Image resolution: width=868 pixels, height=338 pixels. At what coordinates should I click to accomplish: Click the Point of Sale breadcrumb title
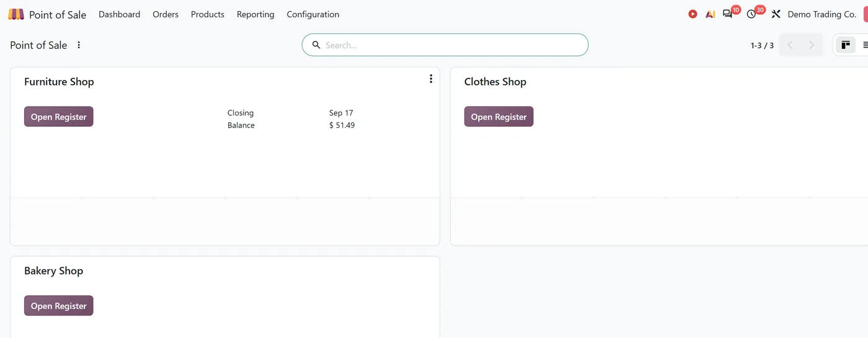tap(38, 45)
